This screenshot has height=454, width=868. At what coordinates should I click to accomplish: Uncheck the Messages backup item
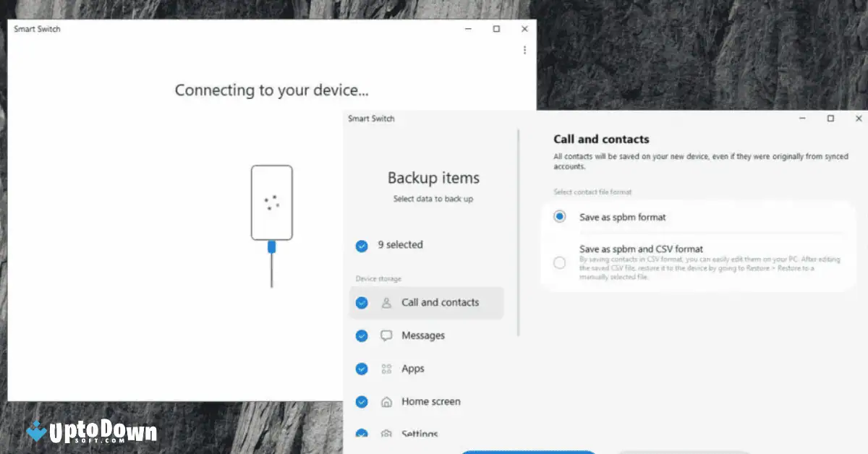(x=362, y=335)
